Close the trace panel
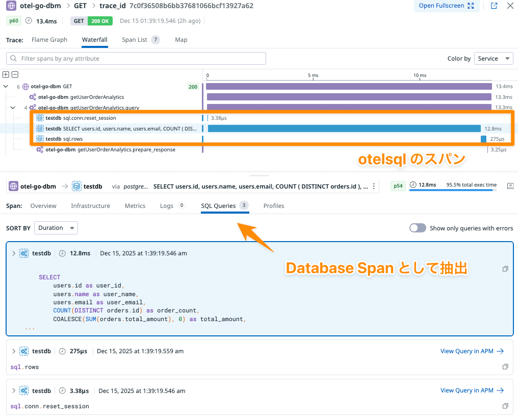Image resolution: width=518 pixels, height=420 pixels. click(510, 6)
